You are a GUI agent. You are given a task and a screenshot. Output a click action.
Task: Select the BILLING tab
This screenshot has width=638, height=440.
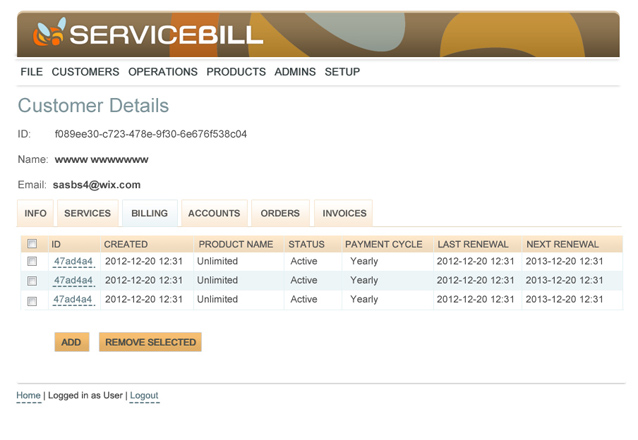(x=150, y=213)
